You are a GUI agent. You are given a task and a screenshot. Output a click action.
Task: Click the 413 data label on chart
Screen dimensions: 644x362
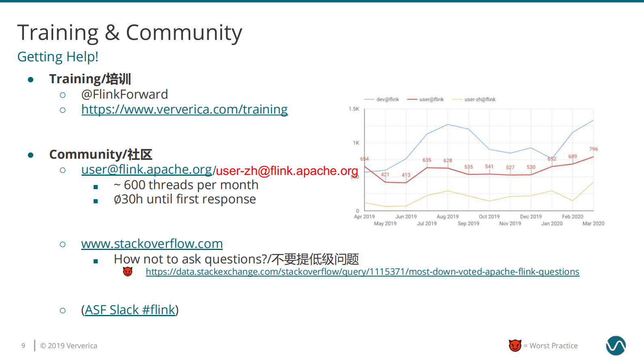[x=406, y=175]
